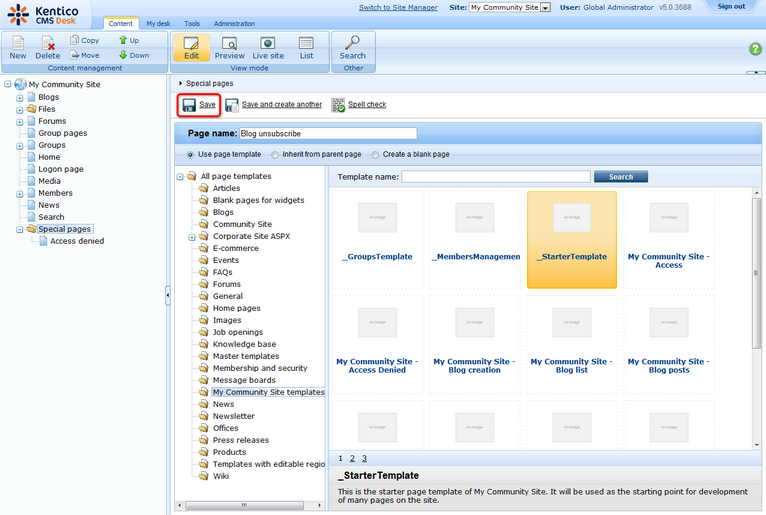766x515 pixels.
Task: Switch to Edit view mode
Action: [191, 48]
